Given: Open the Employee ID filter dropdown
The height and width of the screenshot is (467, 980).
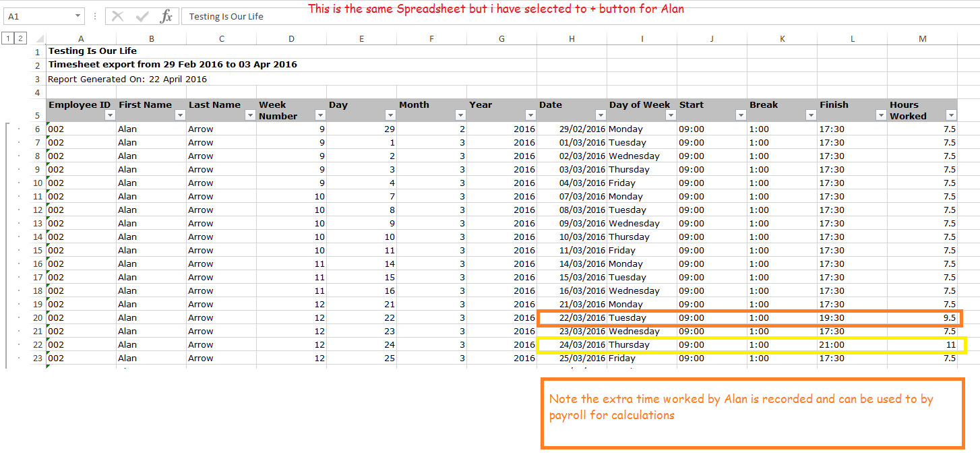Looking at the screenshot, I should point(110,115).
